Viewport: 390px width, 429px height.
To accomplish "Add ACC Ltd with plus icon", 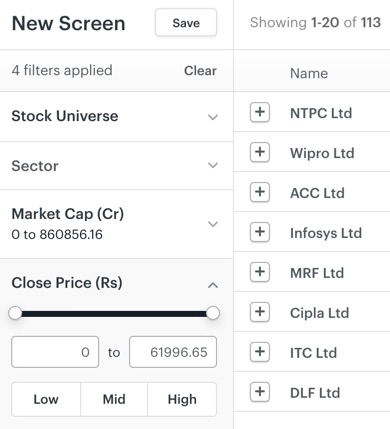I will 260,192.
